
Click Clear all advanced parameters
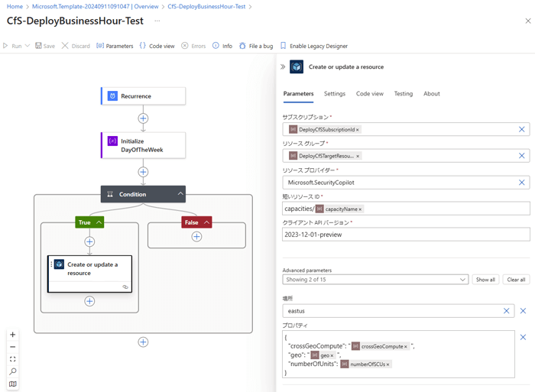pos(516,280)
